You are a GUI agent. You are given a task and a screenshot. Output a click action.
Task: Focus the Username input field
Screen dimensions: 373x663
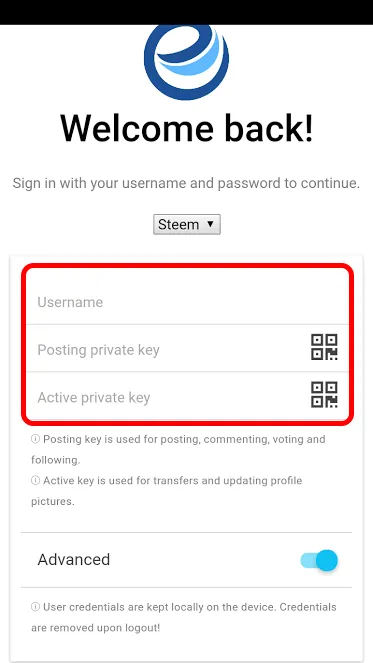pyautogui.click(x=188, y=302)
